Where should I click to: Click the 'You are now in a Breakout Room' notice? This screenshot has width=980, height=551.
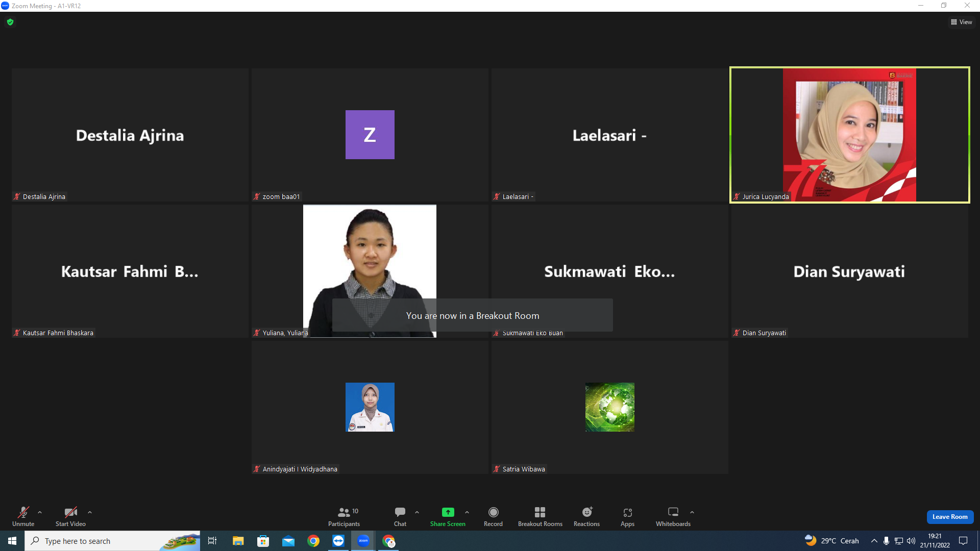(x=473, y=315)
